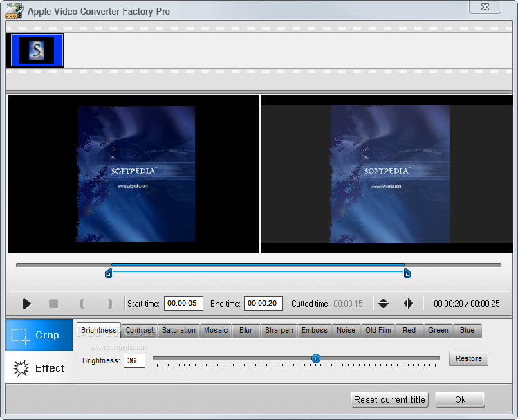Click the Restore button

click(x=468, y=358)
